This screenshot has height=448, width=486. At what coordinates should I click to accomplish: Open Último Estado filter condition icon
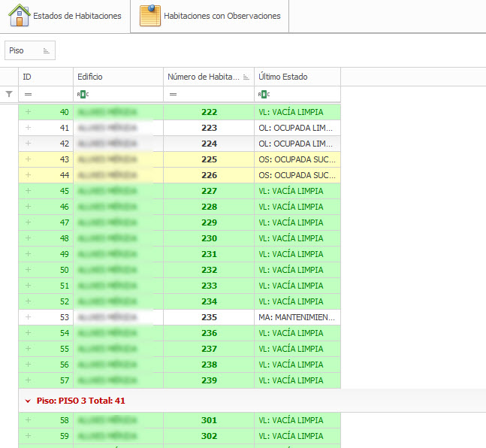(x=264, y=94)
